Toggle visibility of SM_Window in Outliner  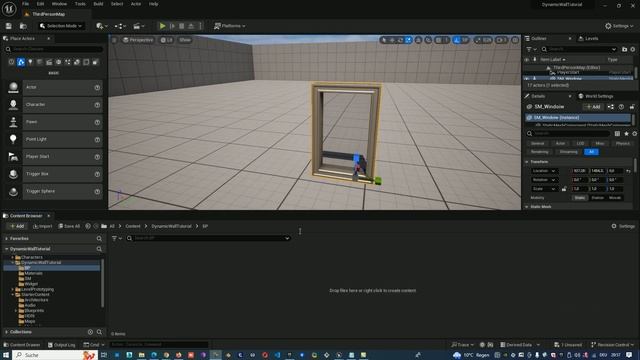click(527, 78)
